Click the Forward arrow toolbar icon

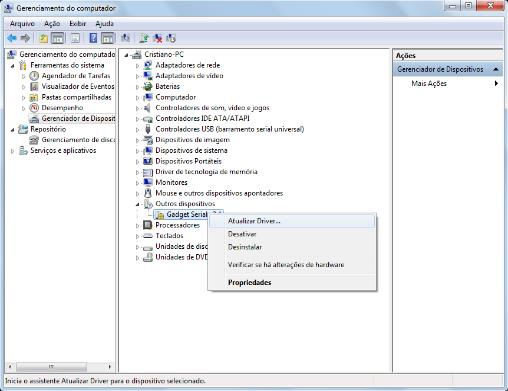pyautogui.click(x=25, y=38)
